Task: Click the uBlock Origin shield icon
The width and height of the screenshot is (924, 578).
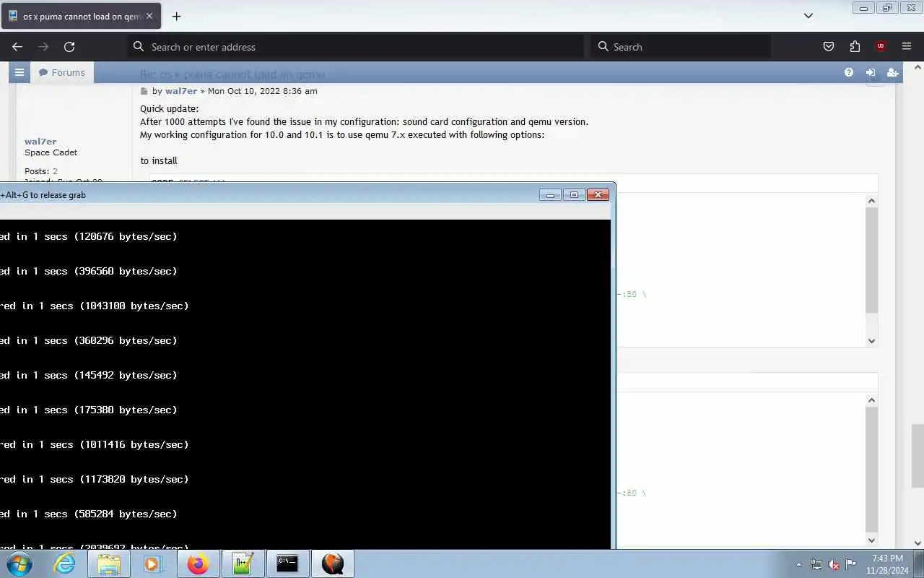Action: 881,47
